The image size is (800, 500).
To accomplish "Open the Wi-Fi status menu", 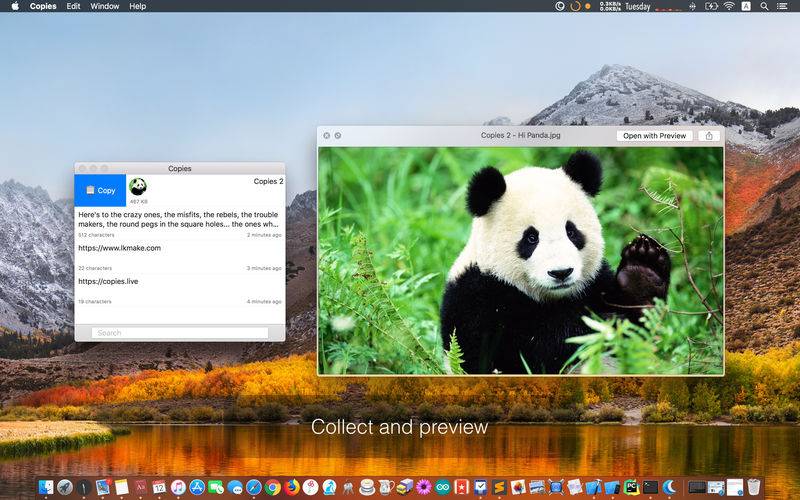I will [x=729, y=6].
